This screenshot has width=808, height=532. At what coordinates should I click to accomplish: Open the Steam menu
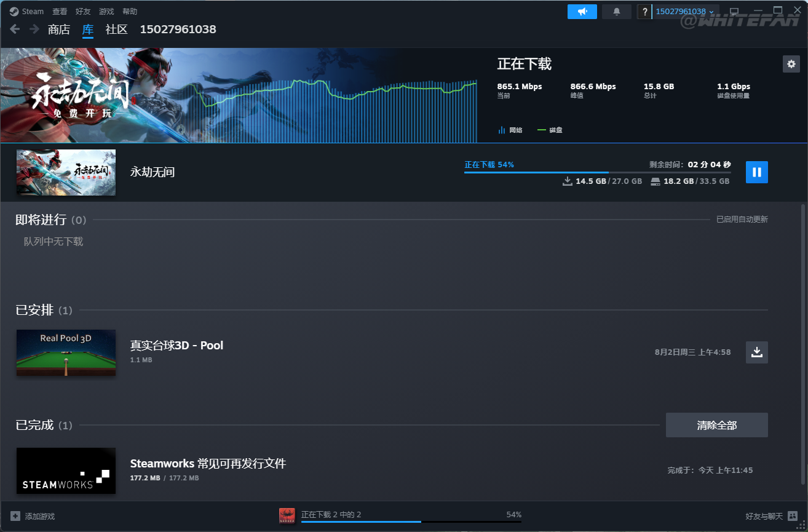click(33, 12)
